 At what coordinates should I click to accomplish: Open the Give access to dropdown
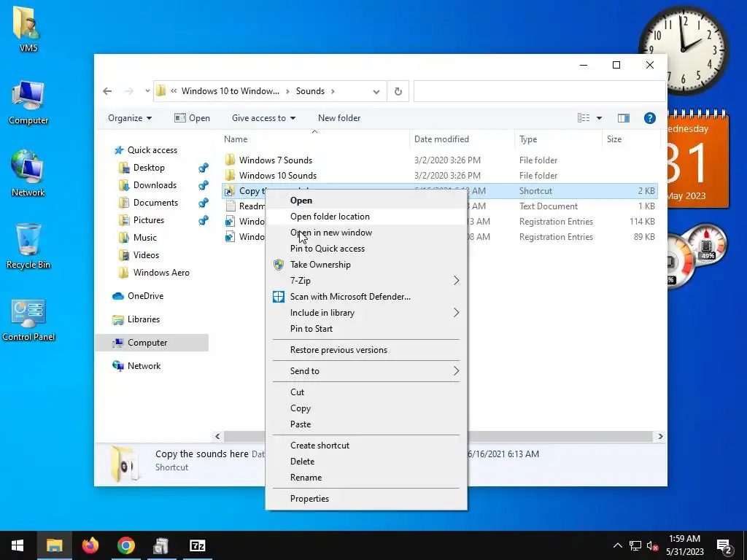pyautogui.click(x=263, y=118)
